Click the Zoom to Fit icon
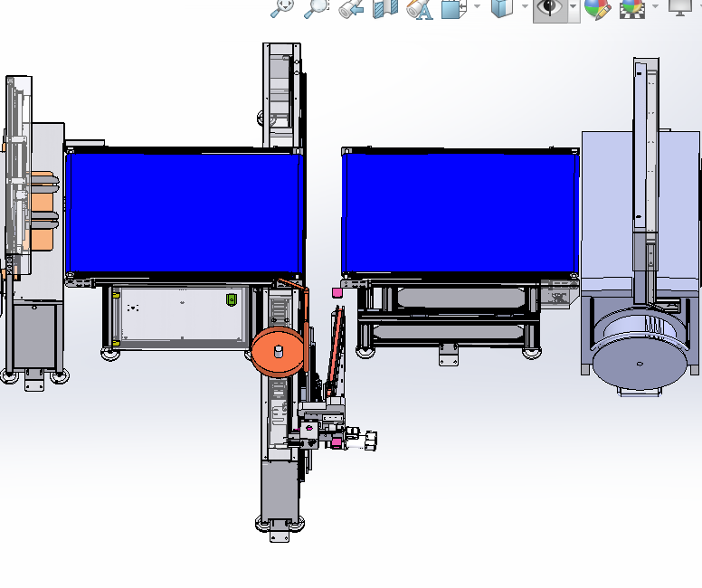The height and width of the screenshot is (588, 702). pyautogui.click(x=282, y=8)
